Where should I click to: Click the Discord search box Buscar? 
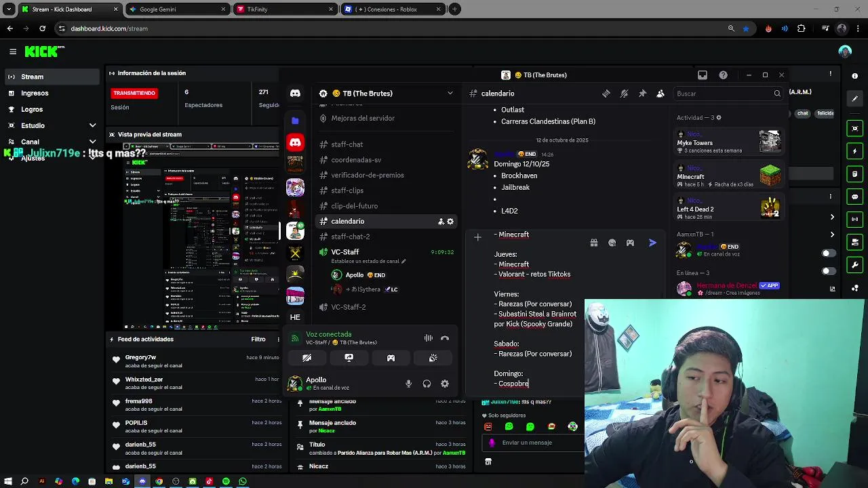728,94
